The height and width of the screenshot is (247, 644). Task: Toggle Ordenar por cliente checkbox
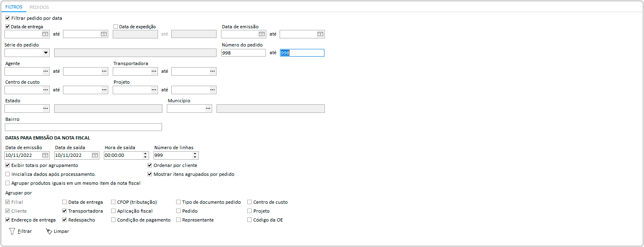pos(150,165)
